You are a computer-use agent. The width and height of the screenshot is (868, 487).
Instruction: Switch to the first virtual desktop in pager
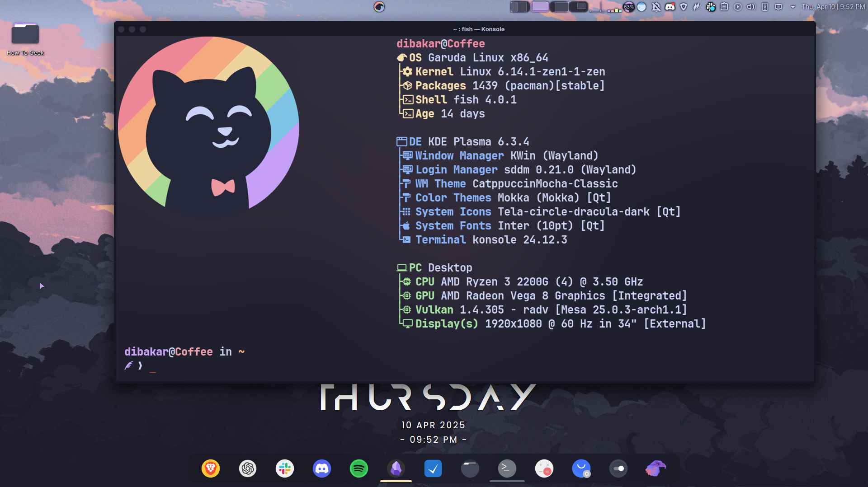coord(520,7)
